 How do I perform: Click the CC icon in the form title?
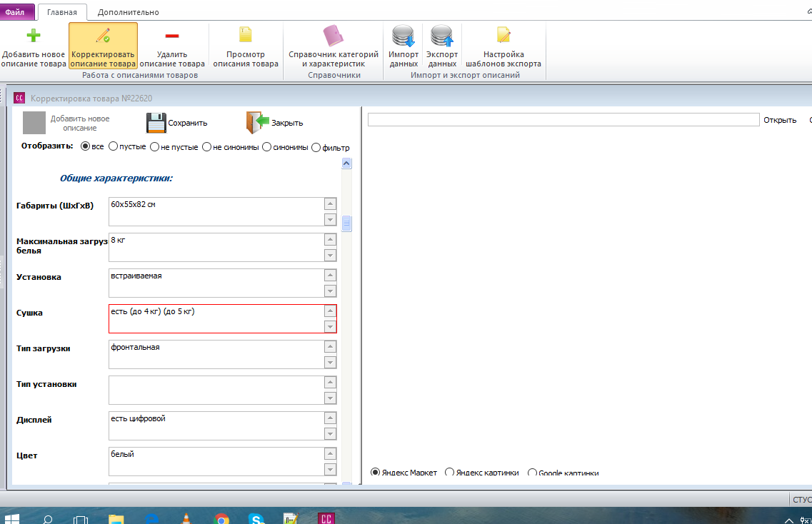19,98
